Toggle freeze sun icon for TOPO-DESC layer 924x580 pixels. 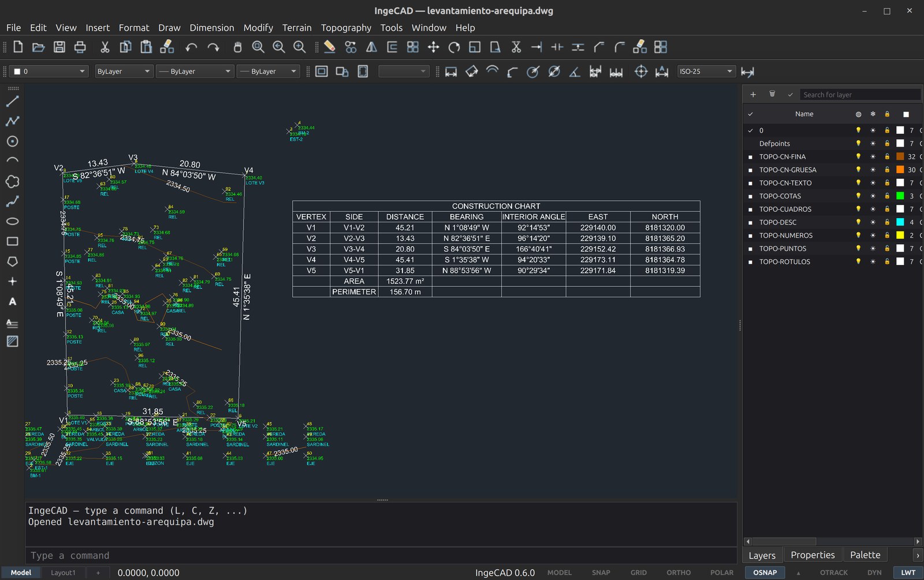[873, 222]
